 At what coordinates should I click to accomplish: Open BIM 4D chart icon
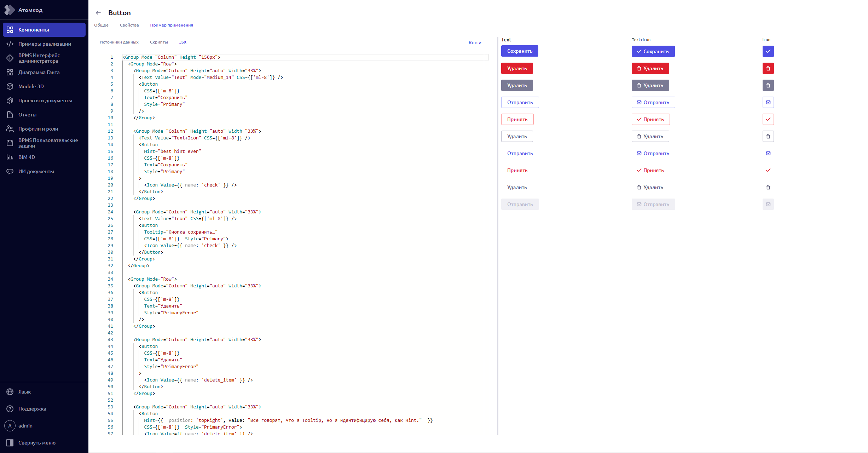10,157
